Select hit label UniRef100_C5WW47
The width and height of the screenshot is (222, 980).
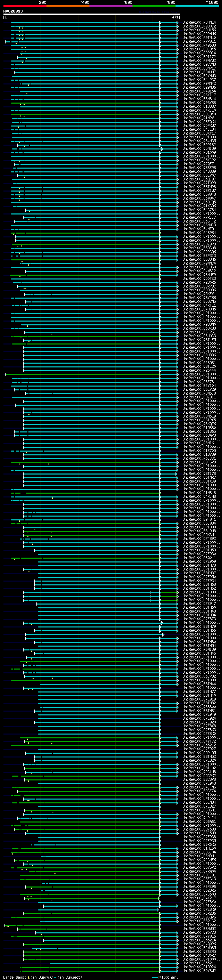[x=199, y=198]
